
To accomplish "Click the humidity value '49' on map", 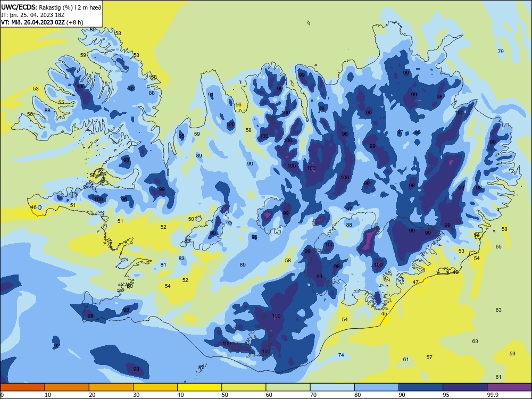I will [456, 272].
